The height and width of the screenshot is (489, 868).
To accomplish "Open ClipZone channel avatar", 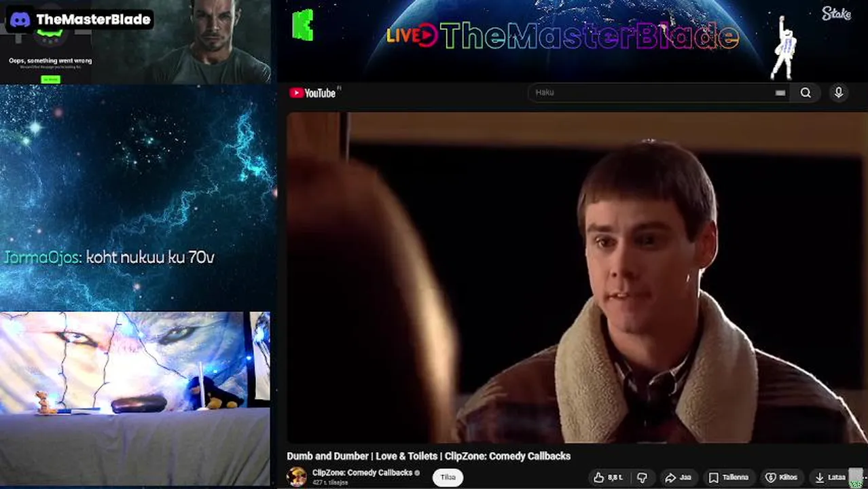I will coord(297,477).
